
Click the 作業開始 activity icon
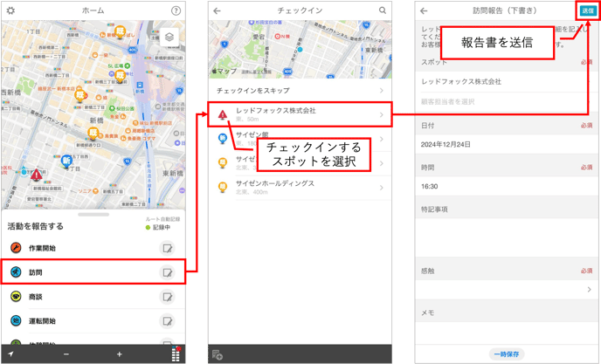(16, 248)
